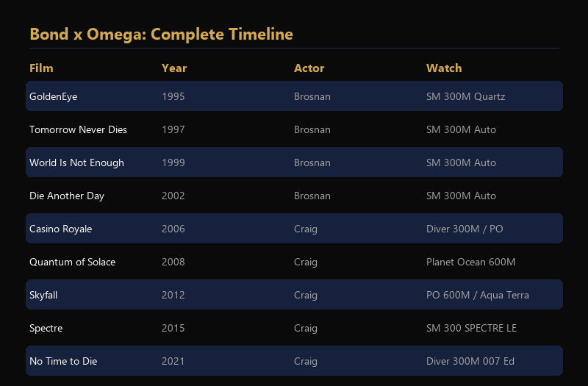Click SM 300M Auto in 2002 row
This screenshot has width=588, height=386.
click(462, 196)
